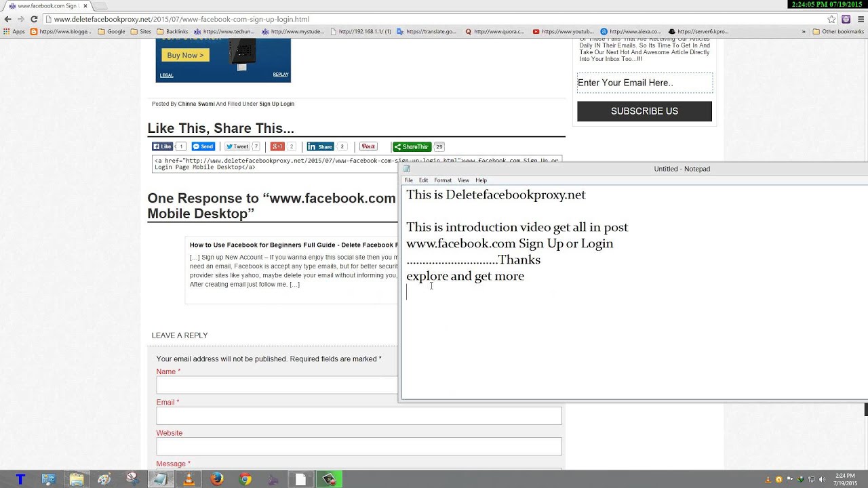Open the Sign Up Login category link
868x488 pixels.
[277, 104]
